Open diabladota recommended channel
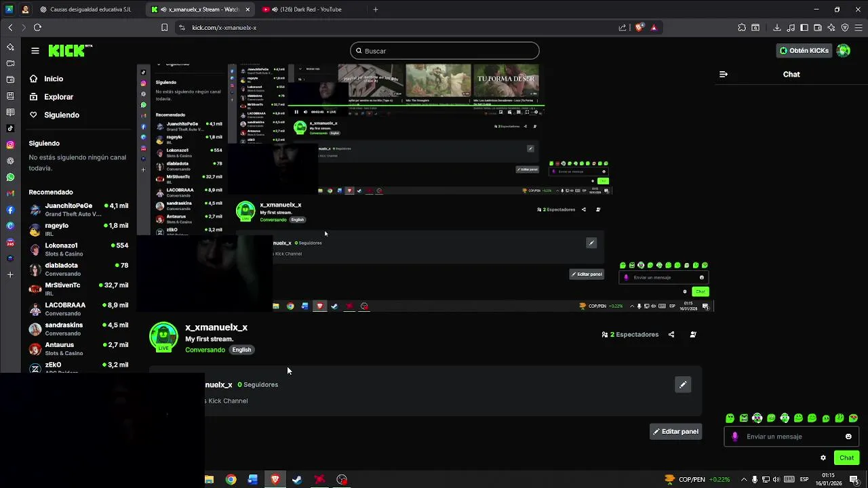This screenshot has height=488, width=868. [79, 269]
